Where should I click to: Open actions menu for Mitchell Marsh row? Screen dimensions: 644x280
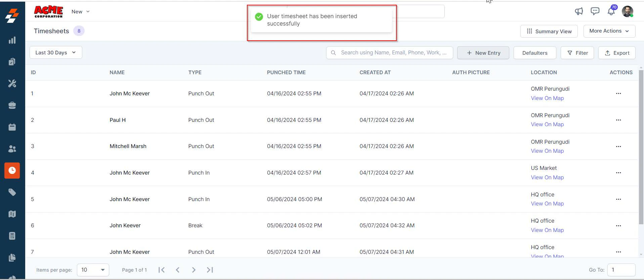click(618, 146)
